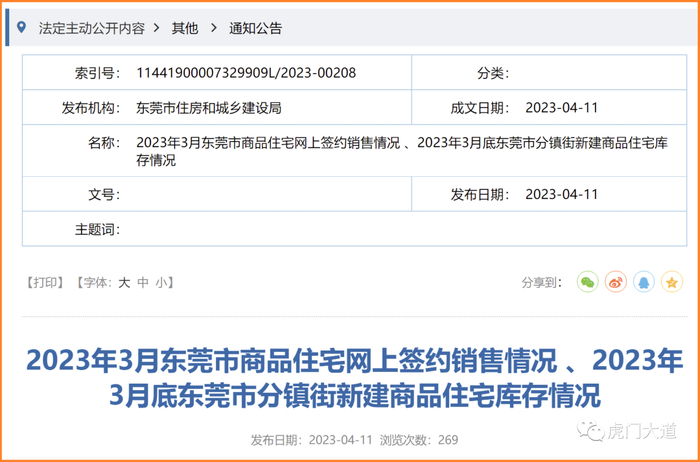The height and width of the screenshot is (462, 700).
Task: Click the 文号 label cell
Action: [104, 195]
